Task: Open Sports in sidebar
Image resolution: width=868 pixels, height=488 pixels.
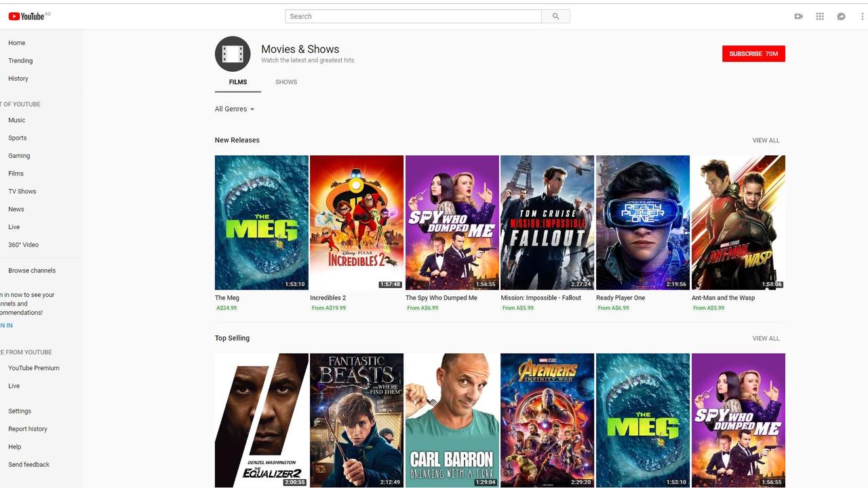Action: 18,138
